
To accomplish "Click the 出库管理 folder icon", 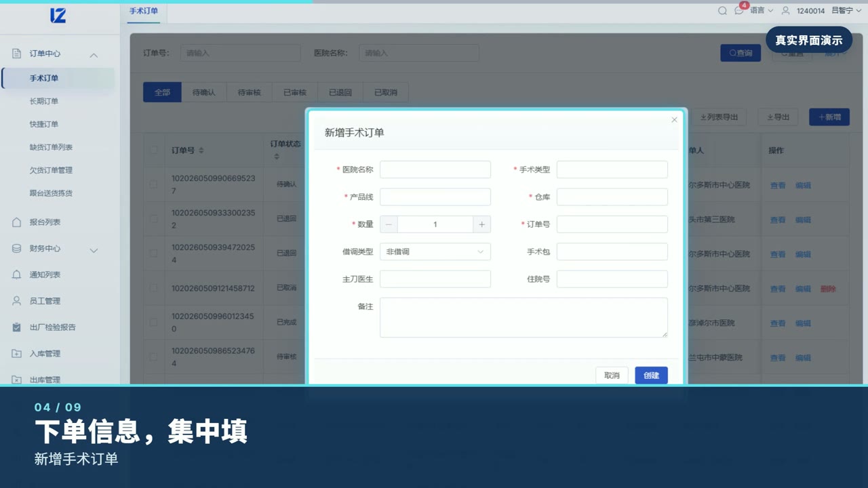I will pyautogui.click(x=17, y=380).
